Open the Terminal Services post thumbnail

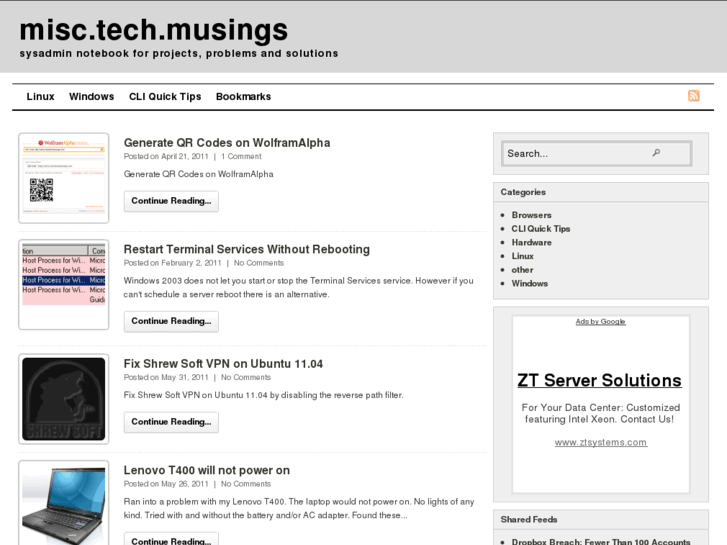click(x=64, y=284)
